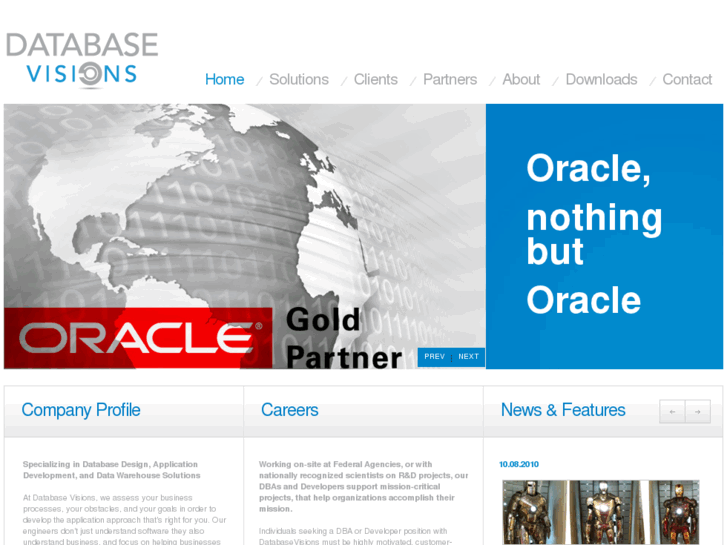Open the Home menu item

224,79
